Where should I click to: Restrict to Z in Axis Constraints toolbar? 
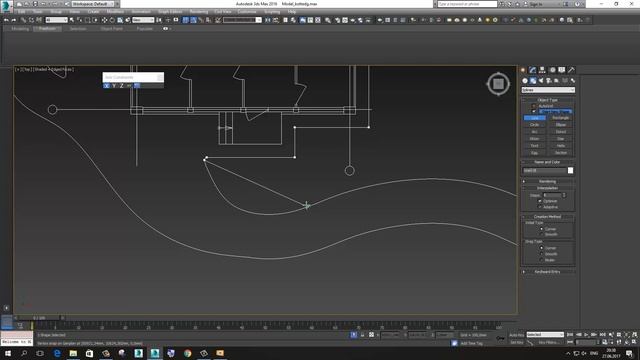tap(121, 86)
